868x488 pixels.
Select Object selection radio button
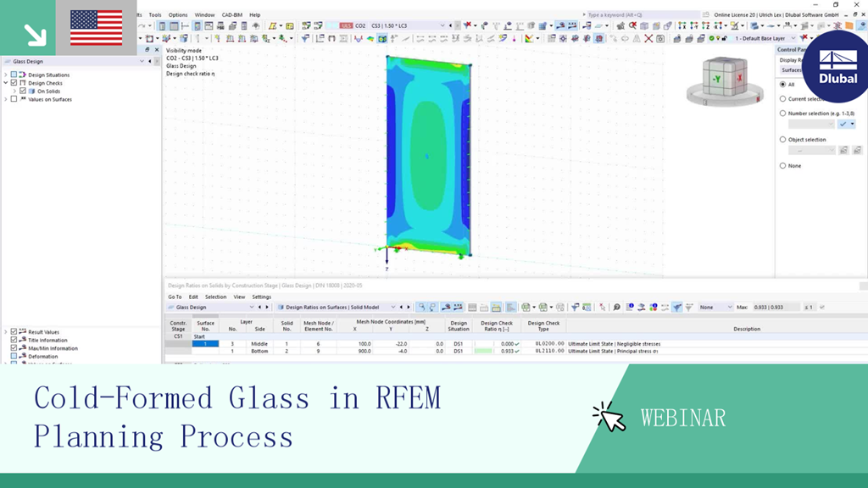[782, 140]
